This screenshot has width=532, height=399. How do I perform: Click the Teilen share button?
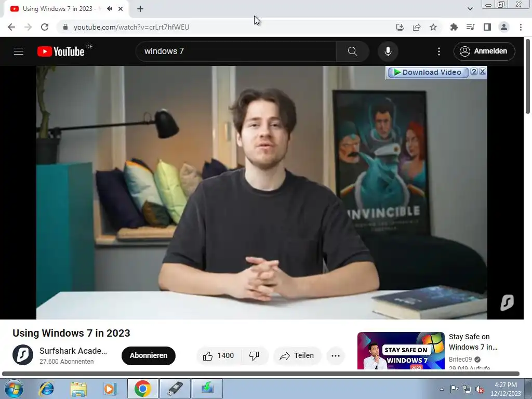297,355
